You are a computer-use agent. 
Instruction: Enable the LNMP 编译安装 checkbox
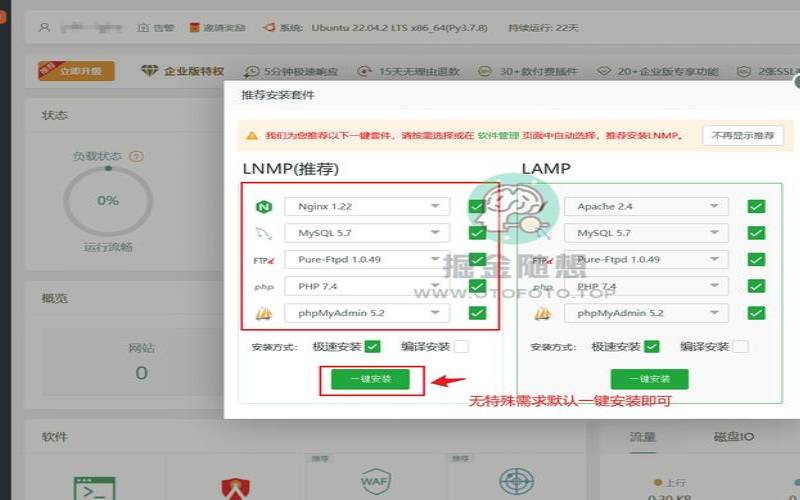[x=461, y=347]
